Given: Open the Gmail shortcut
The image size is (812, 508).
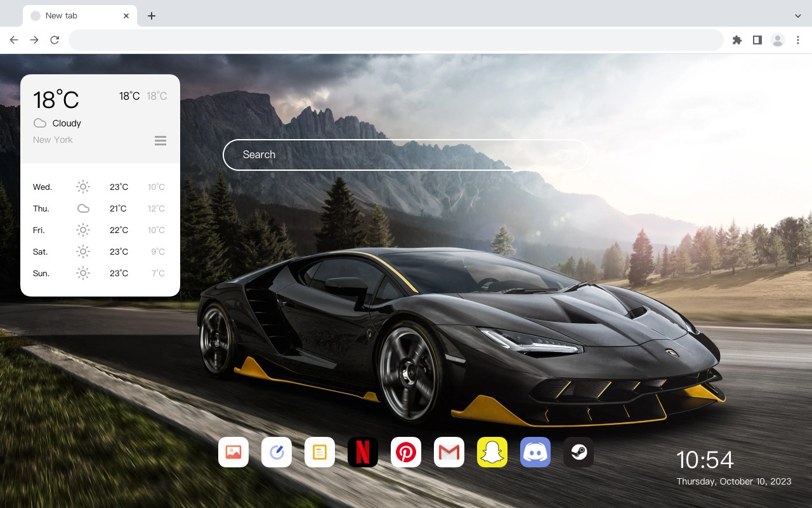Looking at the screenshot, I should tap(449, 452).
